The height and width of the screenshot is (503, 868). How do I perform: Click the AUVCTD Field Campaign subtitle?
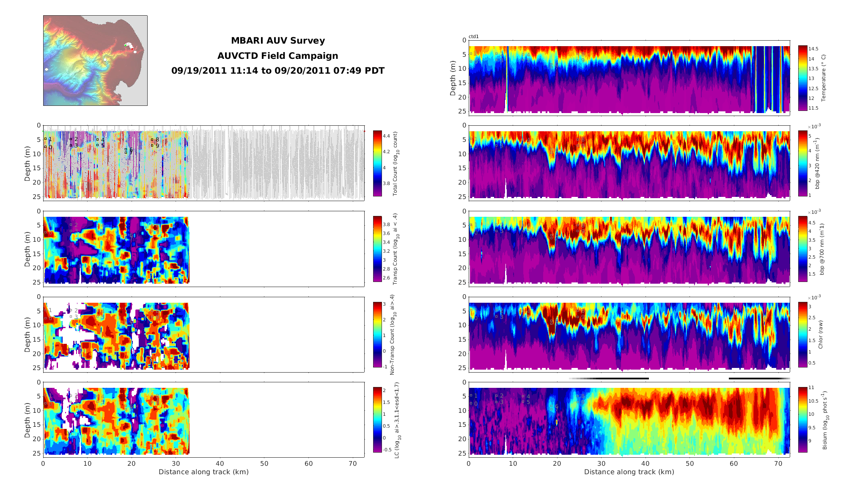(x=277, y=56)
